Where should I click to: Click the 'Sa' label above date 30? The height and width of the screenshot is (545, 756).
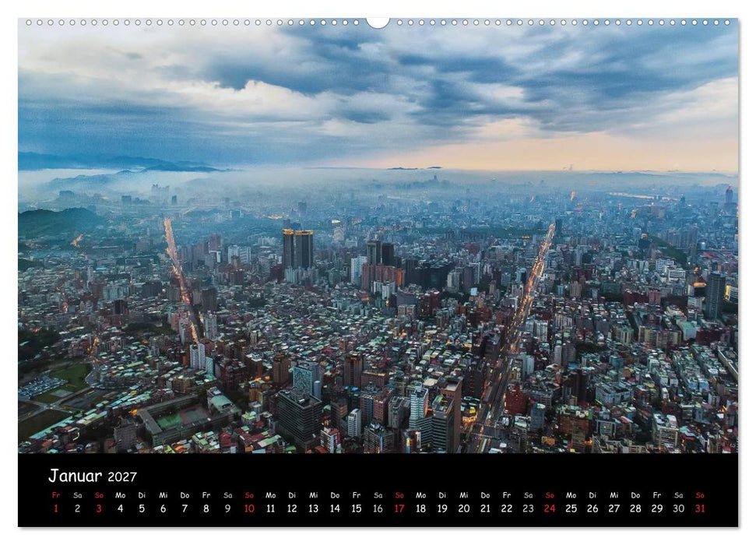pyautogui.click(x=678, y=495)
